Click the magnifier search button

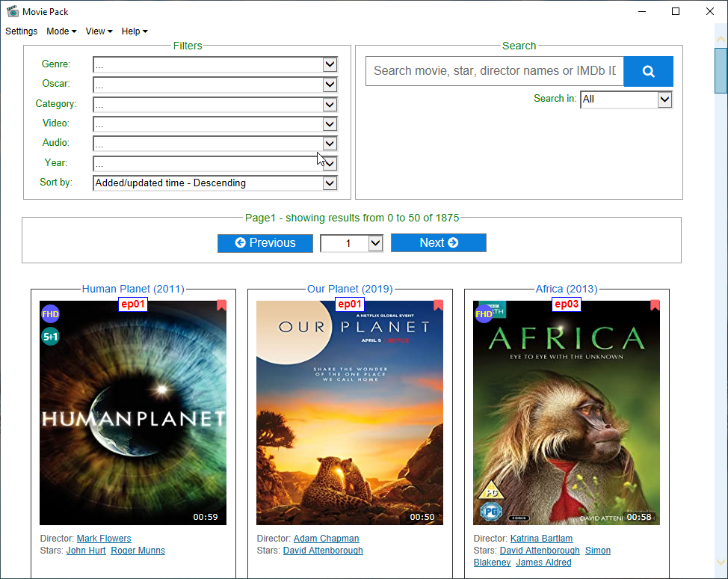648,71
